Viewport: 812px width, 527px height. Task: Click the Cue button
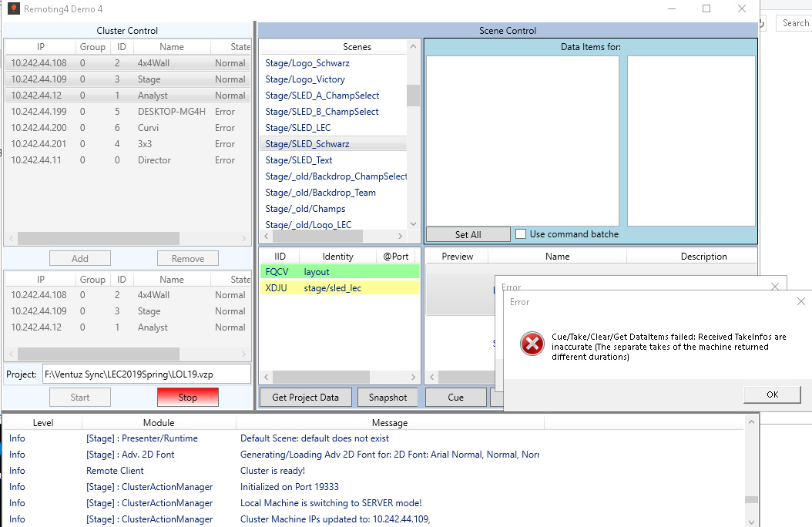coord(455,398)
